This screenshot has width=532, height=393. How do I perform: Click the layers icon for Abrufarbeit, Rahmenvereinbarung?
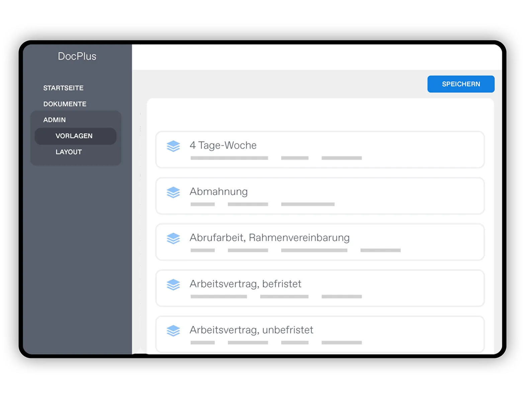point(173,238)
